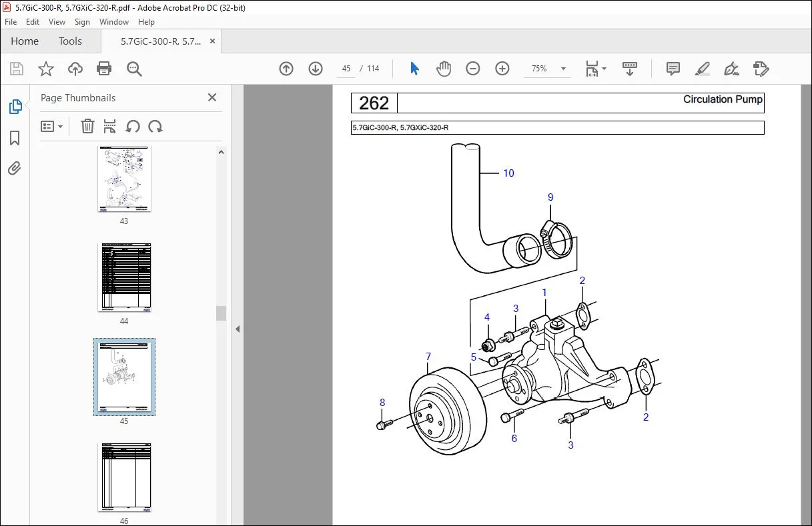Viewport: 812px width, 526px height.
Task: Click the 'Page Thumbnails' panel title
Action: click(78, 98)
